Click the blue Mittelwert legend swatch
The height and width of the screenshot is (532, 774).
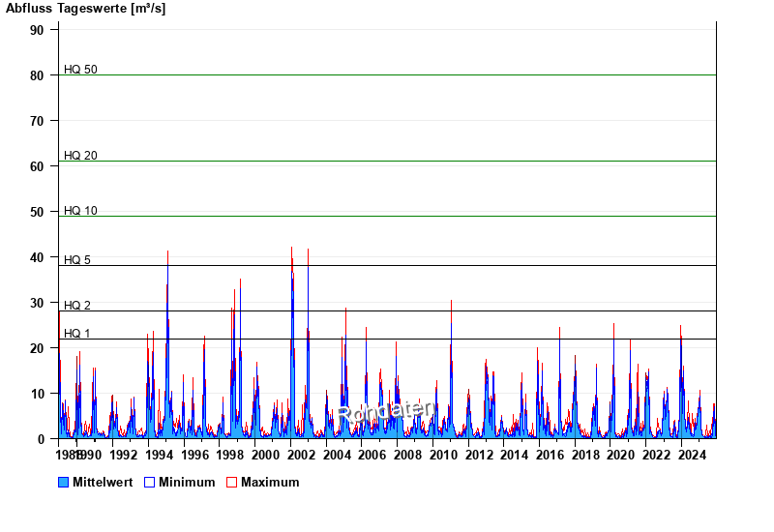coord(63,482)
